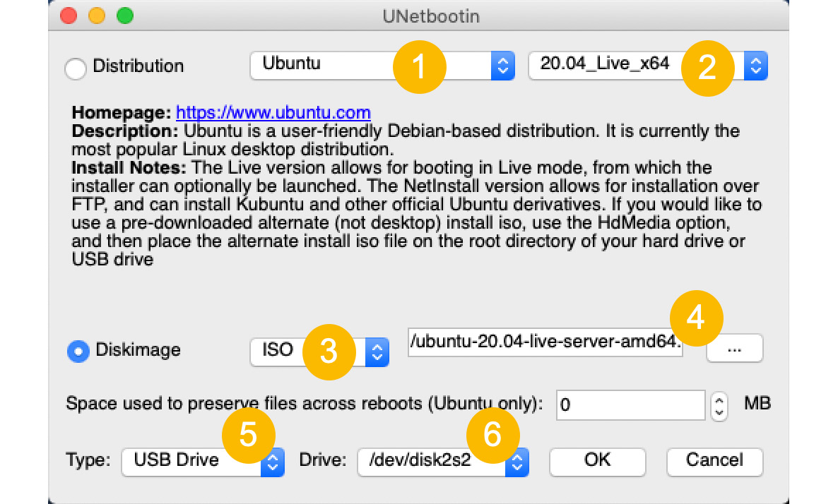
Task: Click the UNetbootin window title
Action: 431,16
